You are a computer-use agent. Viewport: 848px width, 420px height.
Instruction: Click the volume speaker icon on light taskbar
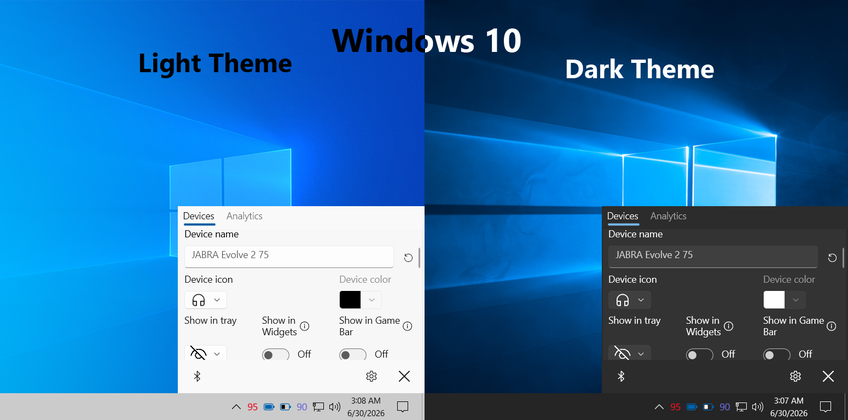tap(334, 407)
